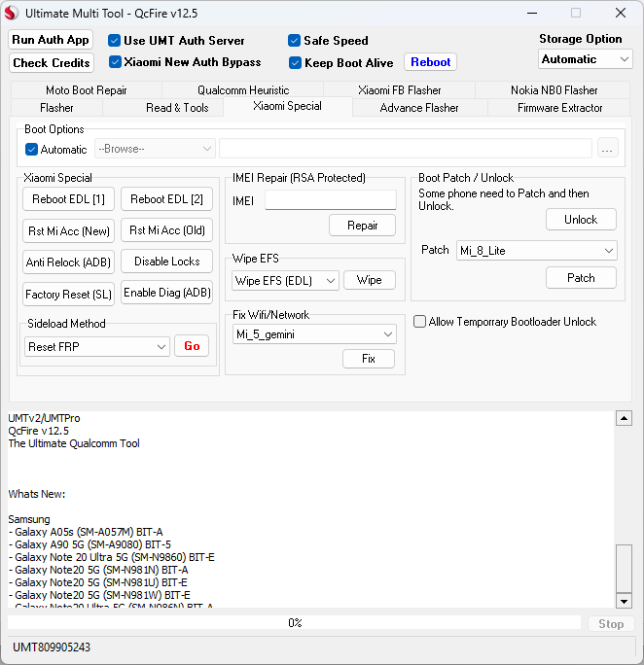This screenshot has height=665, width=644.
Task: Open the Patch Mi_8_Lite dropdown
Action: pyautogui.click(x=536, y=251)
